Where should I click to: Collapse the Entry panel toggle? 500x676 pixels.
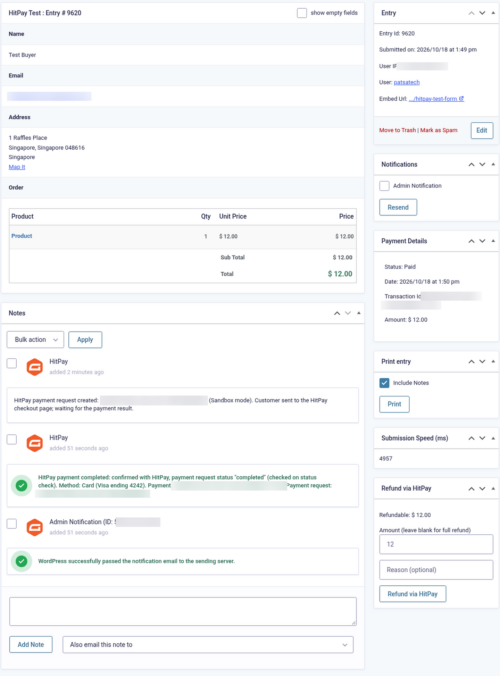(x=493, y=13)
